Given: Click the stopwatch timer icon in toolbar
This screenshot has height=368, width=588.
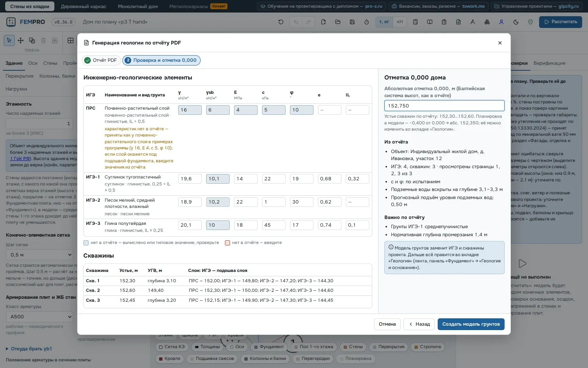Looking at the screenshot, I should [366, 22].
